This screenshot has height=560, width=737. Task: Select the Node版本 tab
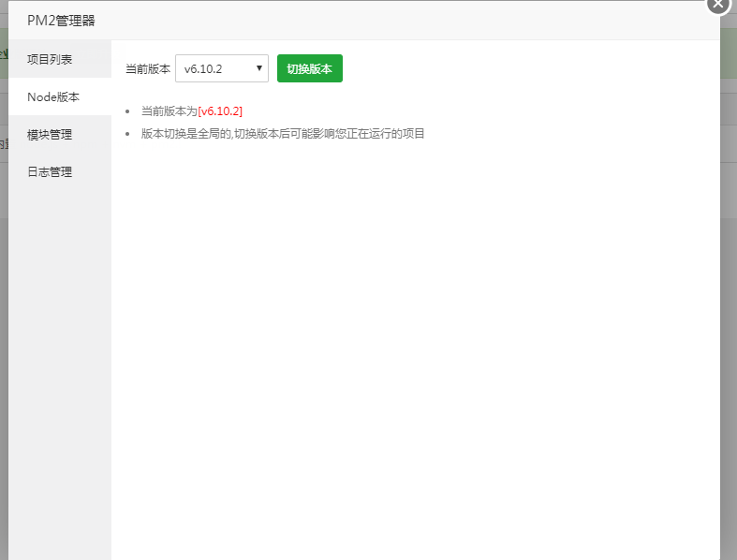60,96
